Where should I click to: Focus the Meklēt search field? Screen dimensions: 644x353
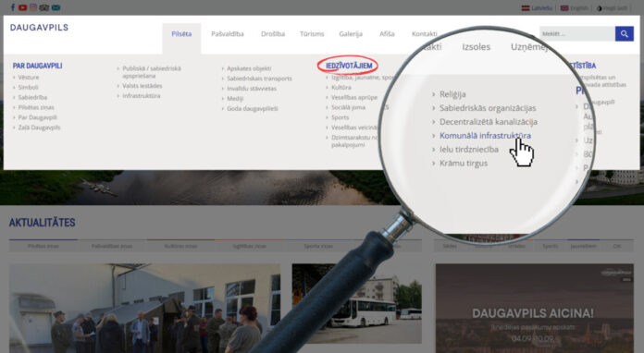(577, 33)
